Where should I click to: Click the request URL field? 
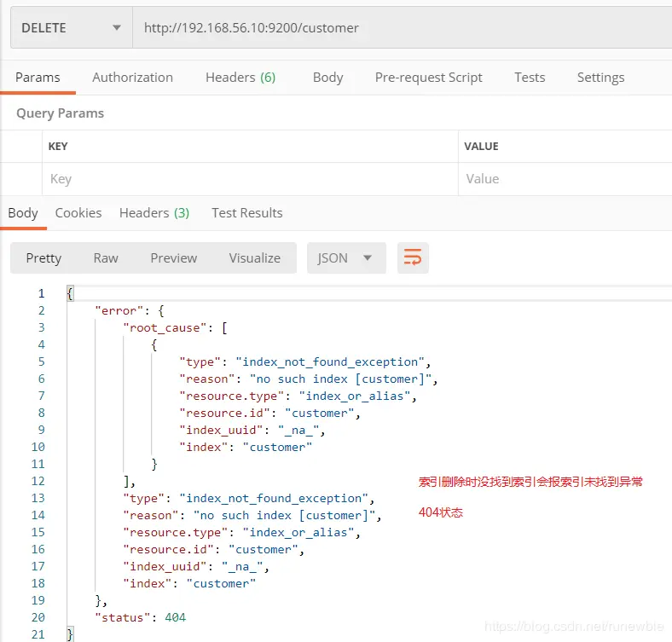401,28
